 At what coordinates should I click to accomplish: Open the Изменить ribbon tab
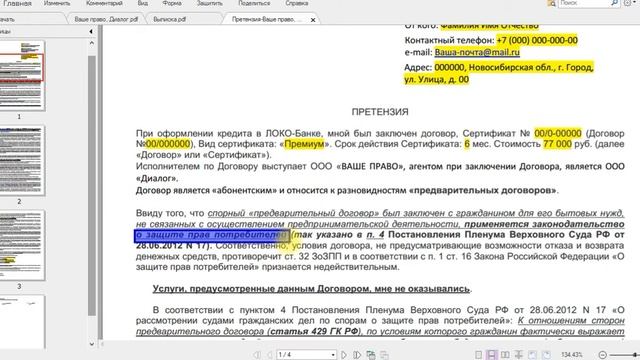pos(57,3)
